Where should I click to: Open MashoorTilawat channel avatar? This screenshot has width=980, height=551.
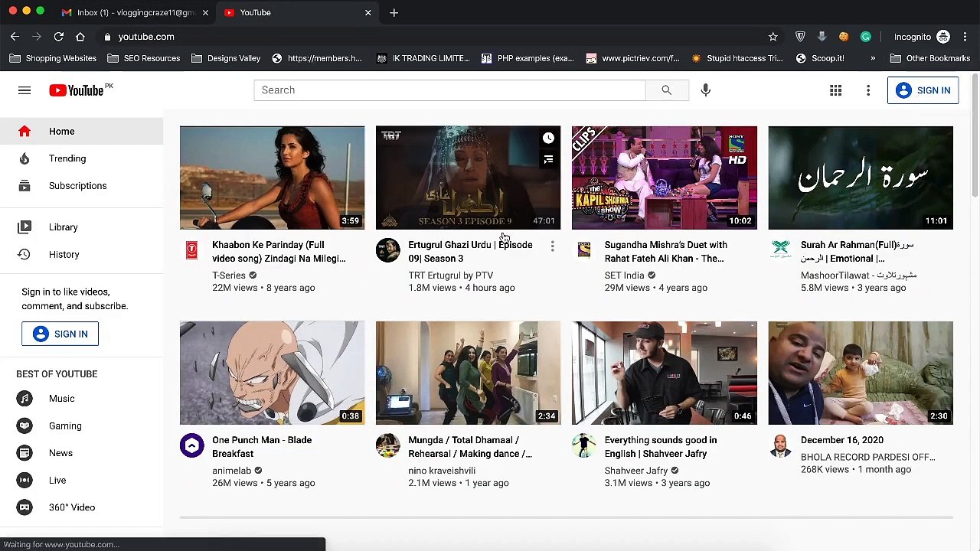780,250
